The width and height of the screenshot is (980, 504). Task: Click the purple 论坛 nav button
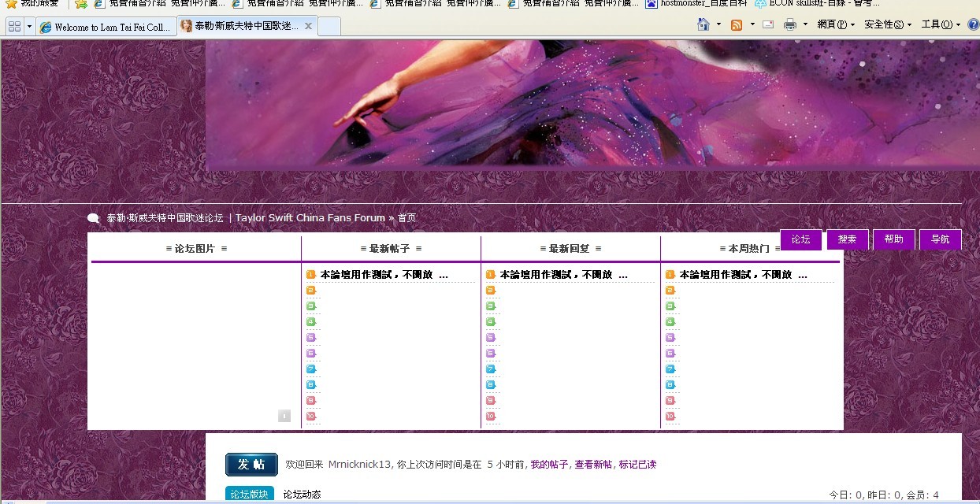801,239
